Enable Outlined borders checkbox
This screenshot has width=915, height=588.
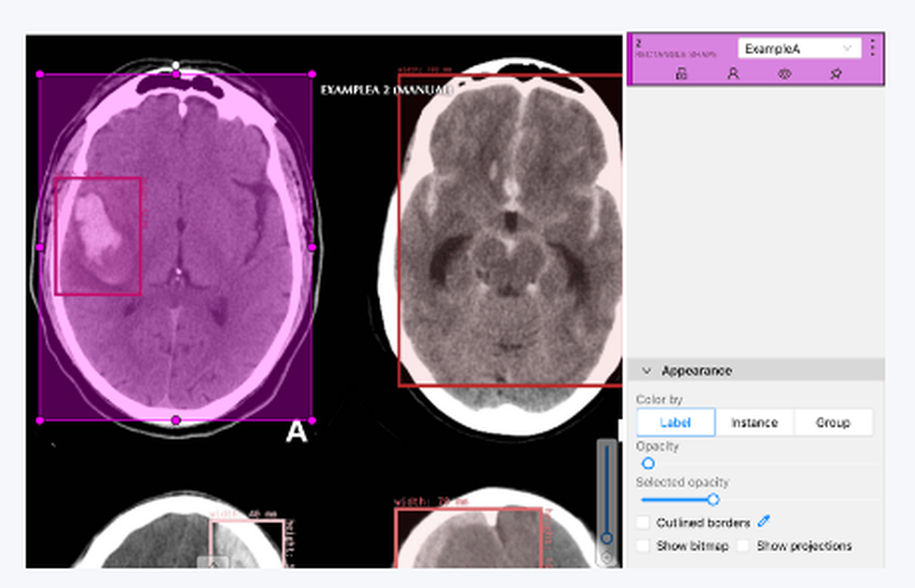click(x=642, y=522)
